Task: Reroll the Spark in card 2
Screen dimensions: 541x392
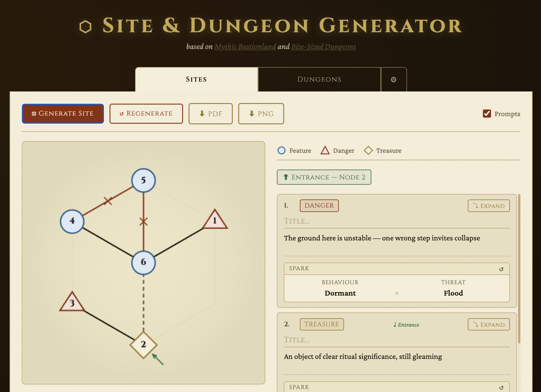Action: (x=501, y=388)
